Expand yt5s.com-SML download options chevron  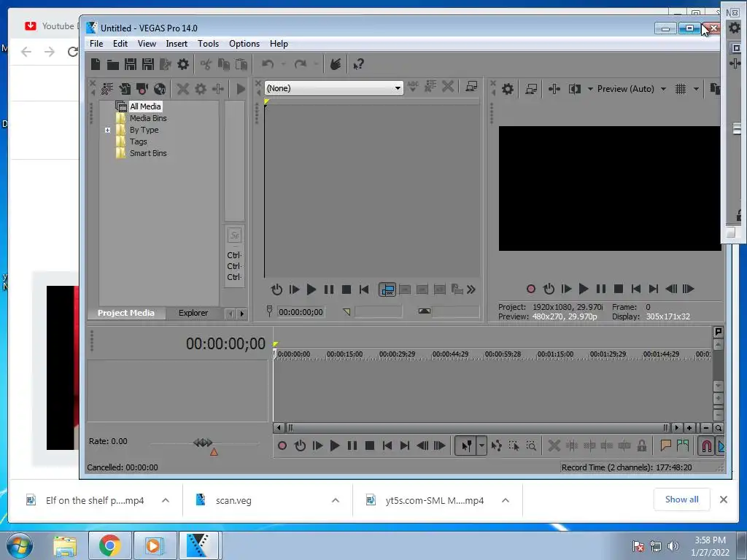506,500
